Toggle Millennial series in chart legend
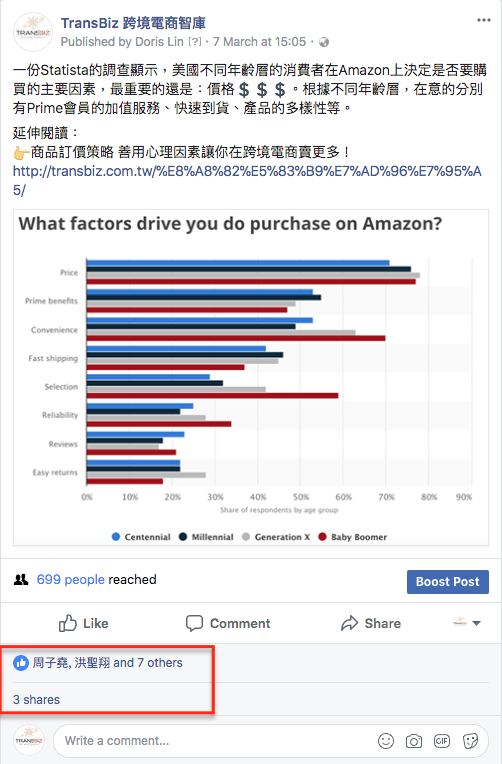The height and width of the screenshot is (764, 502). (x=206, y=537)
